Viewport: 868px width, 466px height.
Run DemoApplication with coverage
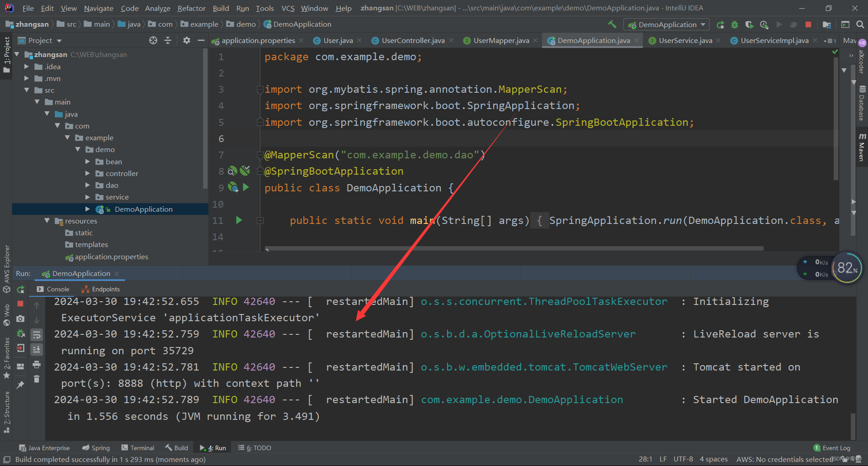coord(749,24)
